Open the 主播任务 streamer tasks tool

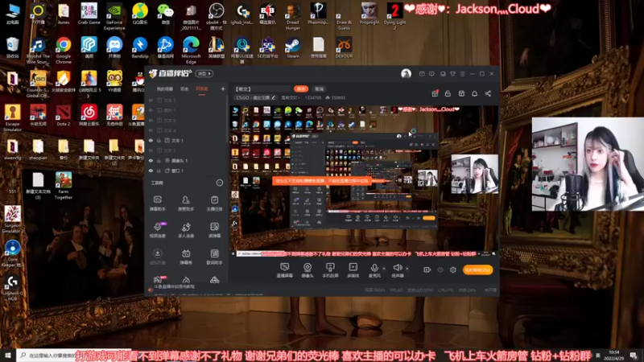tap(214, 203)
